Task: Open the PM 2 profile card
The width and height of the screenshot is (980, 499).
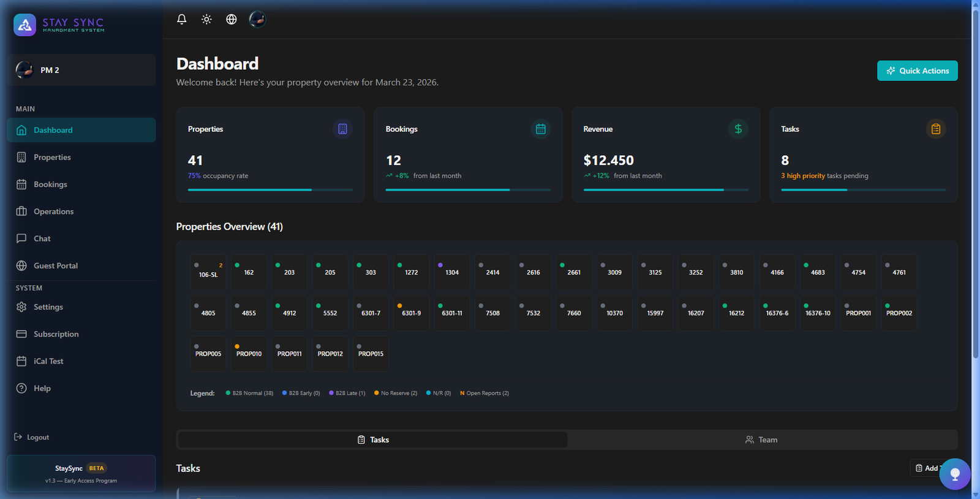Action: (81, 70)
